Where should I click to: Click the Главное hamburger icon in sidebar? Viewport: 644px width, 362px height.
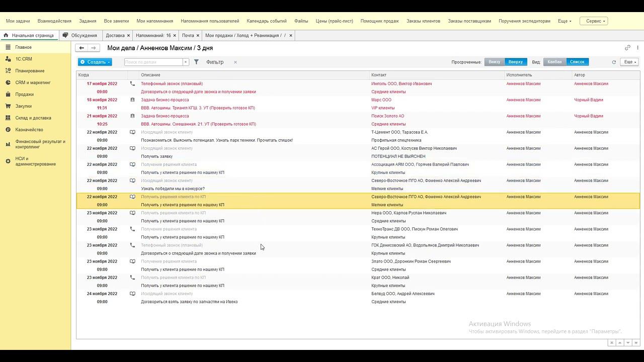pos(8,47)
